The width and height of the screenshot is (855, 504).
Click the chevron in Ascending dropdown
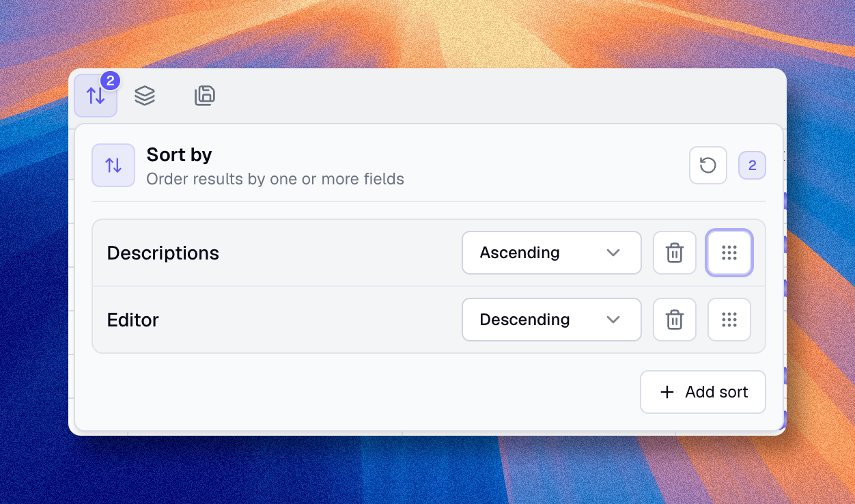[613, 253]
